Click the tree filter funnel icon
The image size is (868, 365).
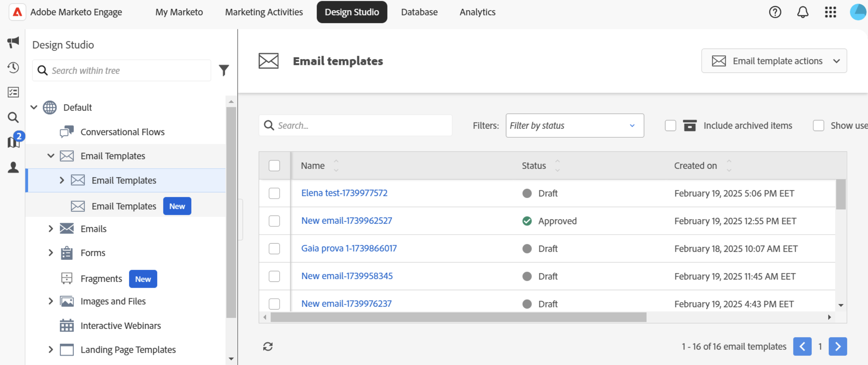224,70
